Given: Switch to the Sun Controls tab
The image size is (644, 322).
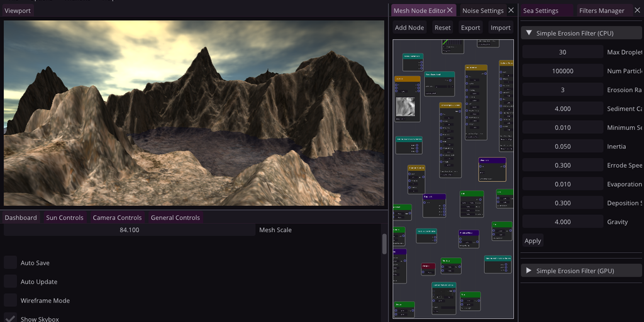Looking at the screenshot, I should pyautogui.click(x=64, y=218).
